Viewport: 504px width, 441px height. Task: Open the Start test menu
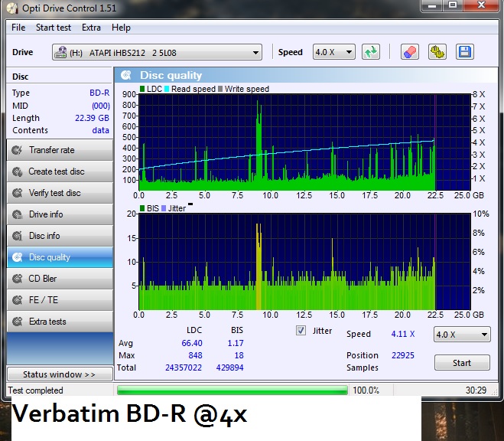pyautogui.click(x=54, y=28)
